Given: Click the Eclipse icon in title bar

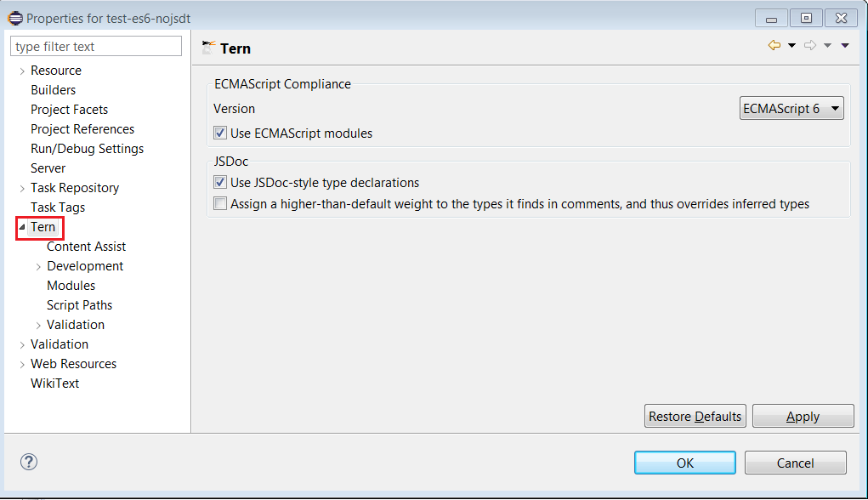Looking at the screenshot, I should point(15,18).
